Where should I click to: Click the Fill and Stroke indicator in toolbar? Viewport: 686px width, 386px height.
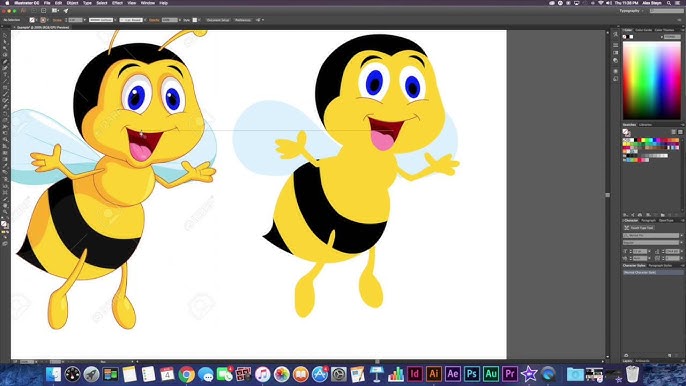pos(4,225)
